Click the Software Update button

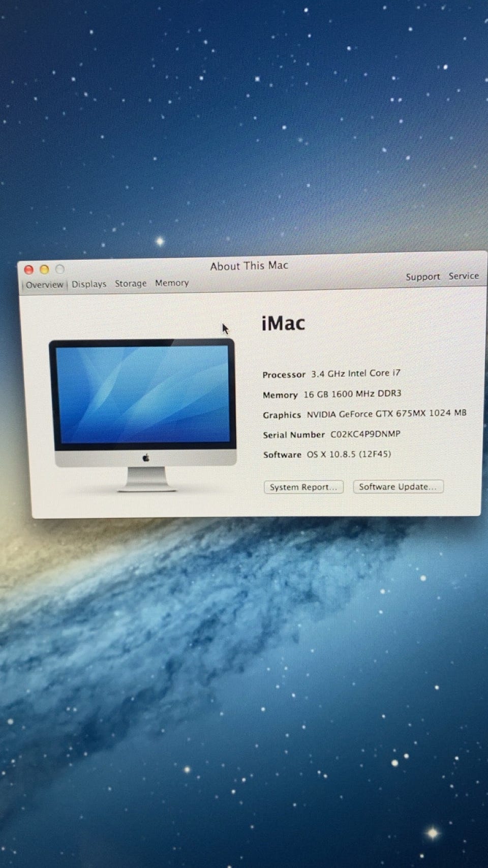[398, 487]
